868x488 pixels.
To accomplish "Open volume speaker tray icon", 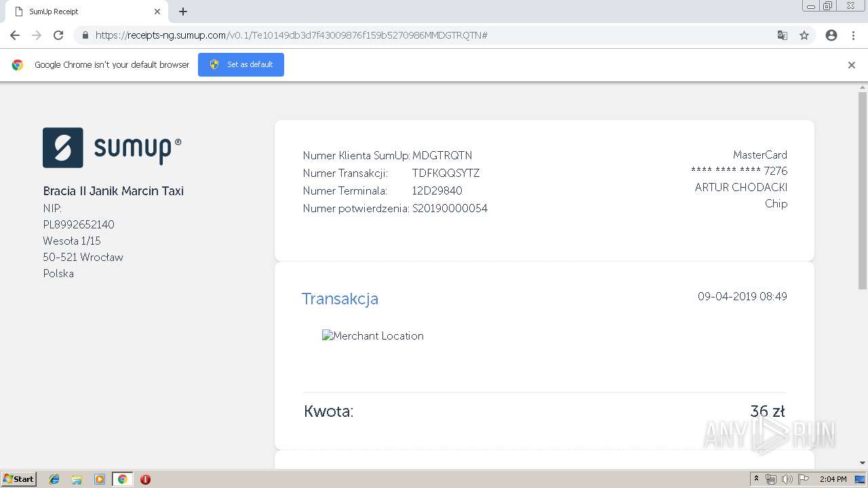I will [787, 479].
